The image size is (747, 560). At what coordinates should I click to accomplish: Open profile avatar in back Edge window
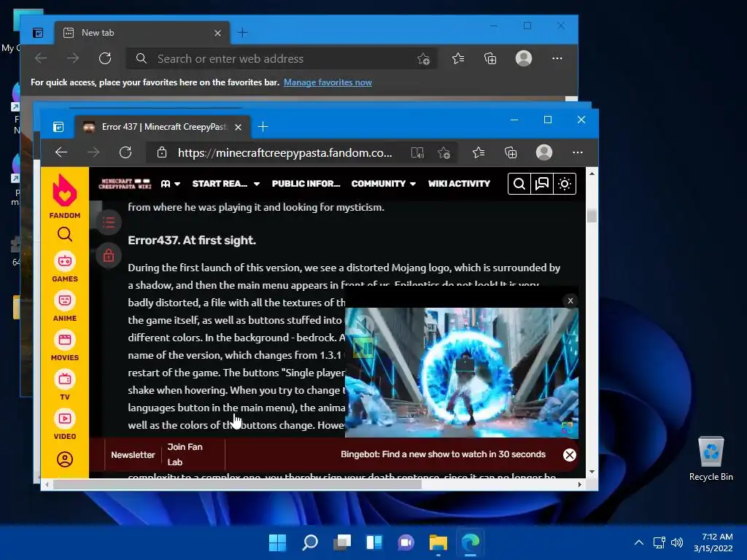pos(524,58)
